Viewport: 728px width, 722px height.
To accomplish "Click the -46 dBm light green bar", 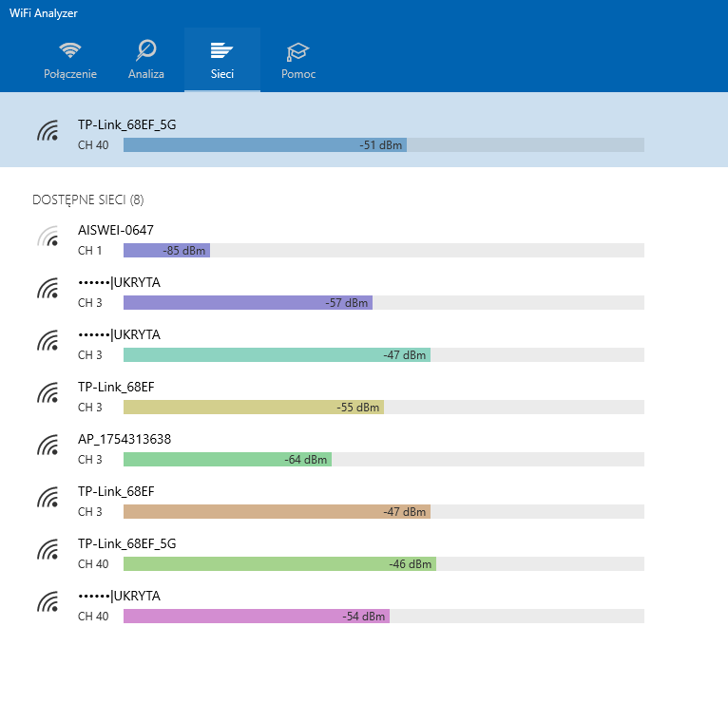I will pos(279,563).
